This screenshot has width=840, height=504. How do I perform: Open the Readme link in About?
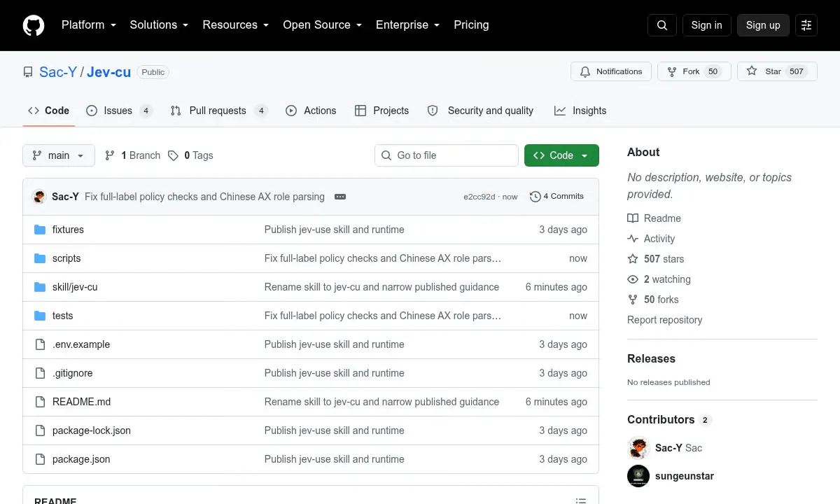(654, 218)
